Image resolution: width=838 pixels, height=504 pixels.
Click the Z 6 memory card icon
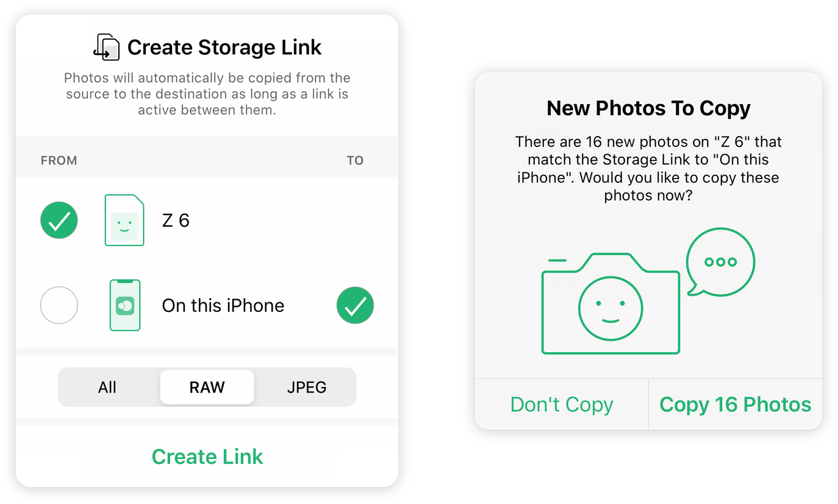[x=124, y=220]
